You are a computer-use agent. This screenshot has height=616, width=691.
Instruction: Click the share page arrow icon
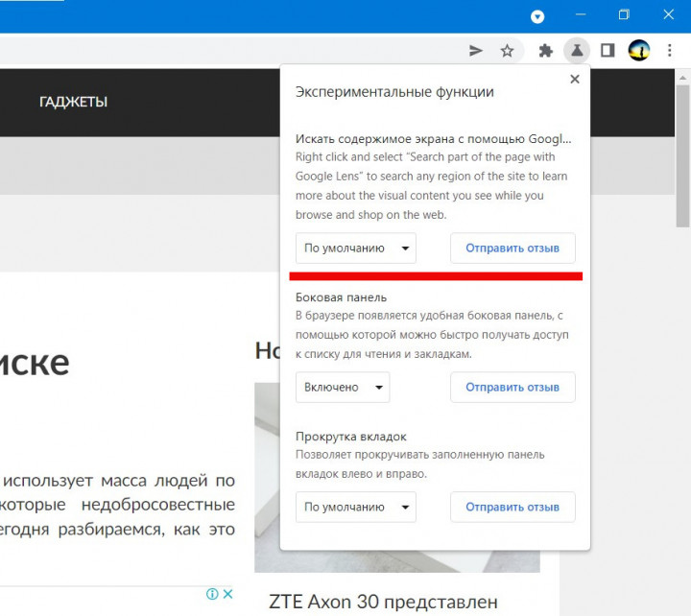click(x=475, y=51)
